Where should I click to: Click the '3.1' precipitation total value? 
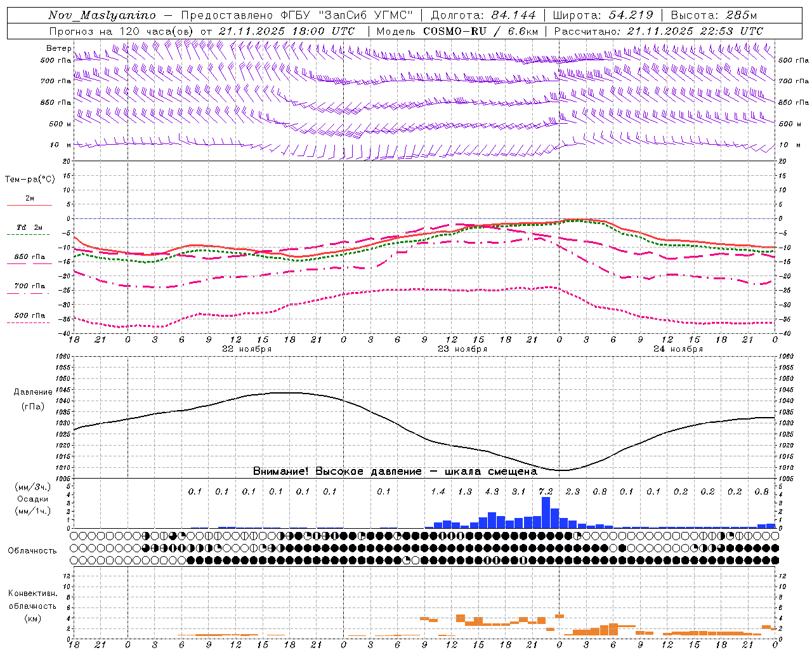[x=519, y=492]
